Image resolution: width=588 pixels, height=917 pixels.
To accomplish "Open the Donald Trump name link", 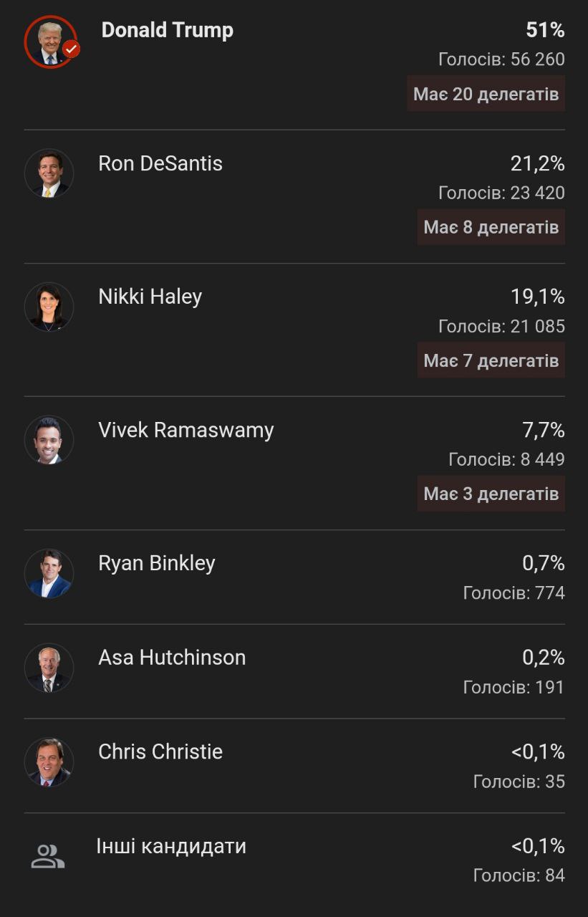I will (167, 30).
